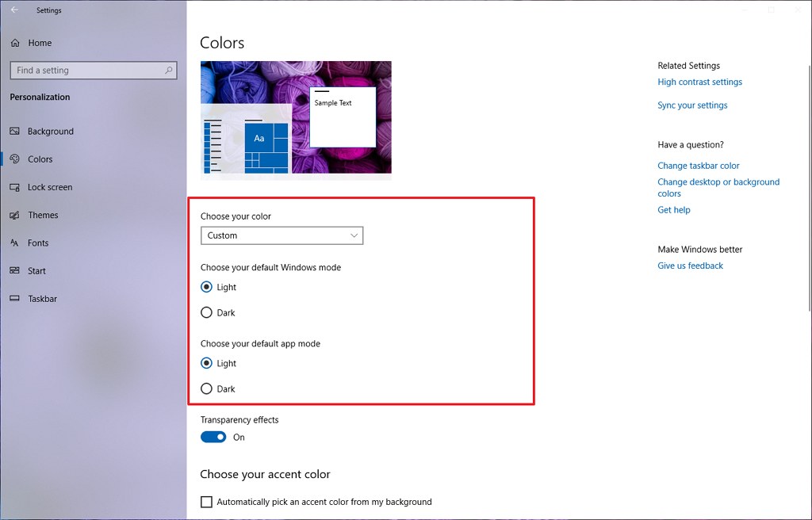Open the Background settings page

51,131
